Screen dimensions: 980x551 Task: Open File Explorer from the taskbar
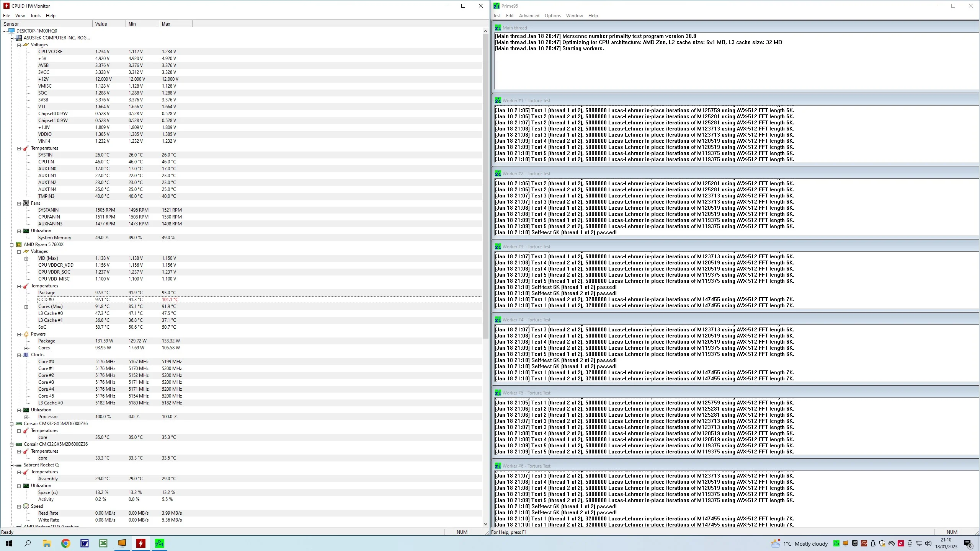click(x=47, y=543)
